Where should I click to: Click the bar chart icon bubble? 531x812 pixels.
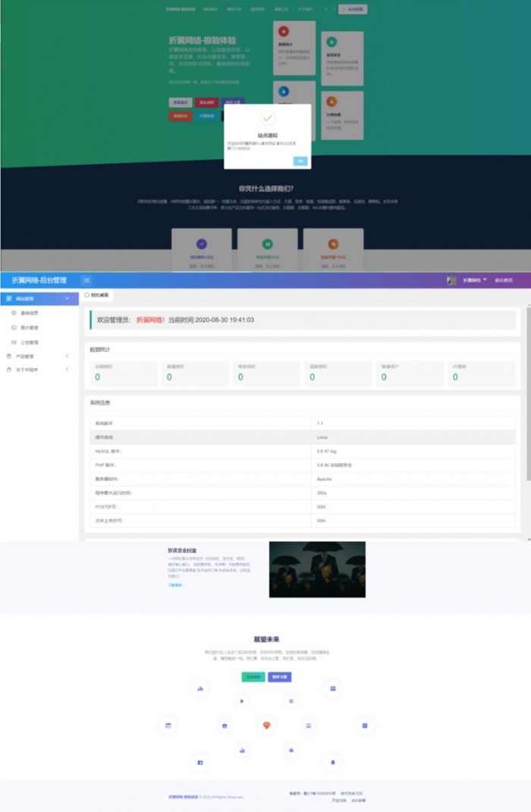[200, 689]
